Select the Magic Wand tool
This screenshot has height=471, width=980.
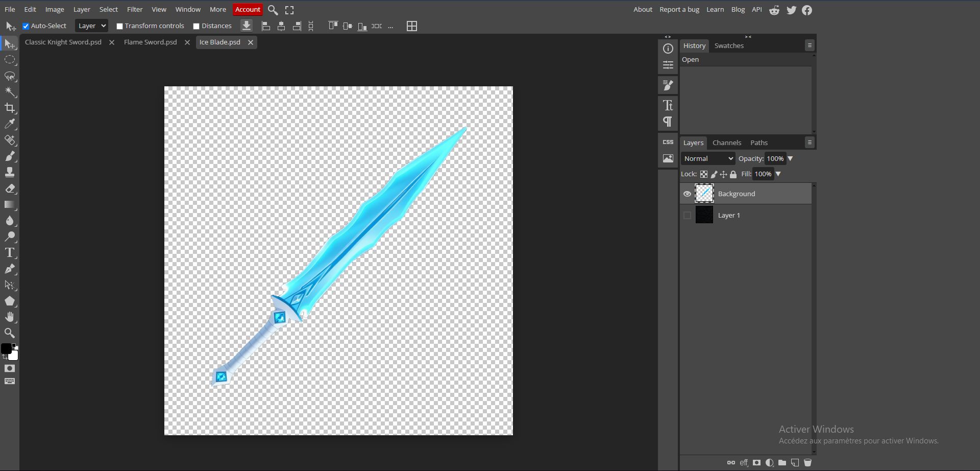[x=10, y=92]
